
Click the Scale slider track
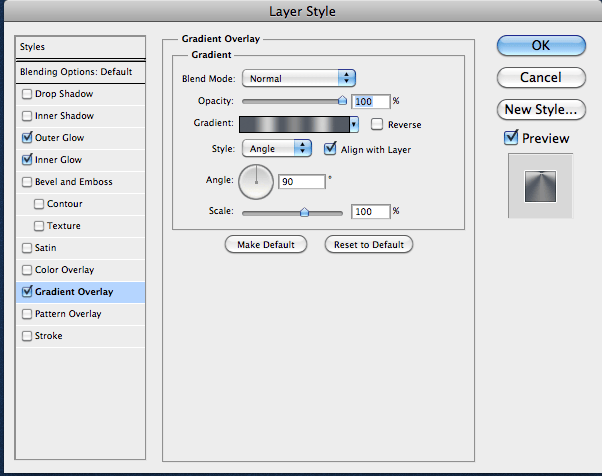coord(292,213)
